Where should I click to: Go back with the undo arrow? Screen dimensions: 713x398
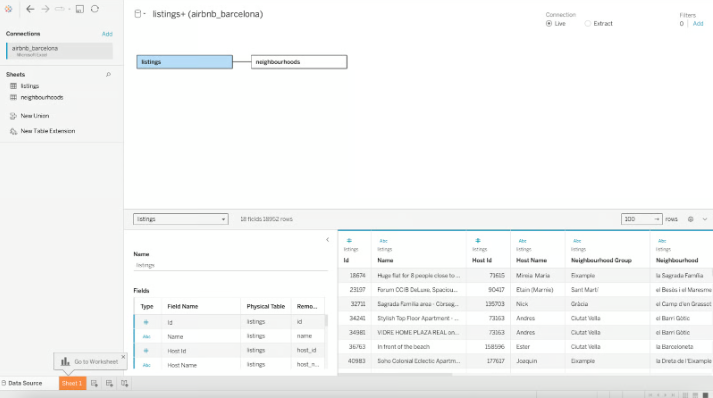[30, 9]
